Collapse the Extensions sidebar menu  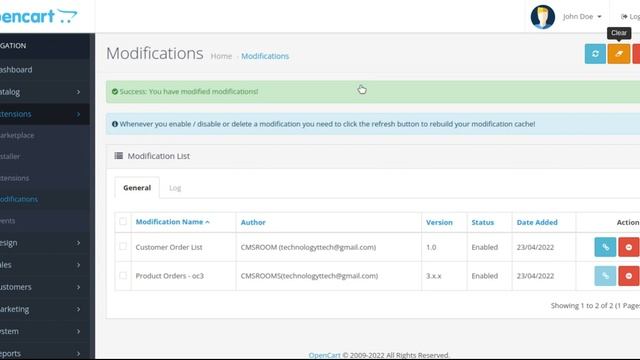45,114
